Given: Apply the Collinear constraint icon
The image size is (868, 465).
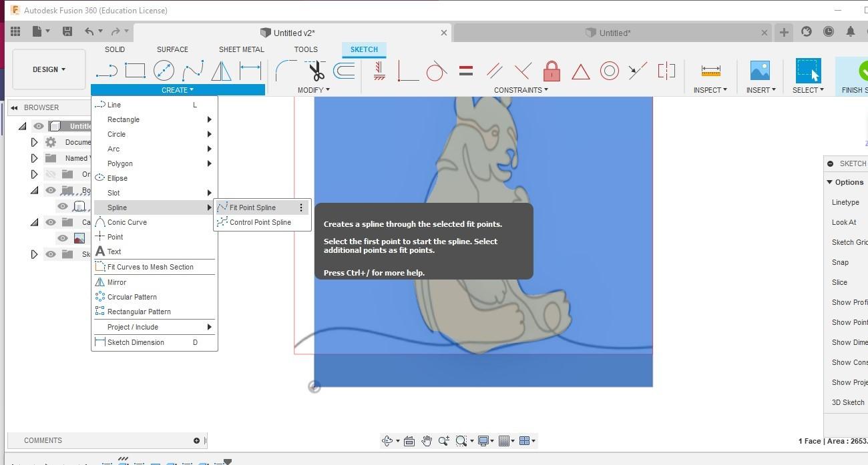Looking at the screenshot, I should tap(638, 70).
